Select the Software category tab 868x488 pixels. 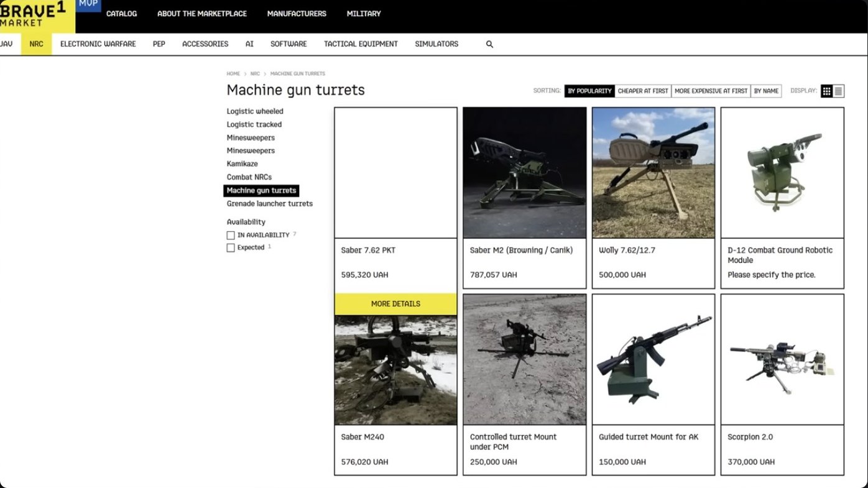click(x=289, y=44)
